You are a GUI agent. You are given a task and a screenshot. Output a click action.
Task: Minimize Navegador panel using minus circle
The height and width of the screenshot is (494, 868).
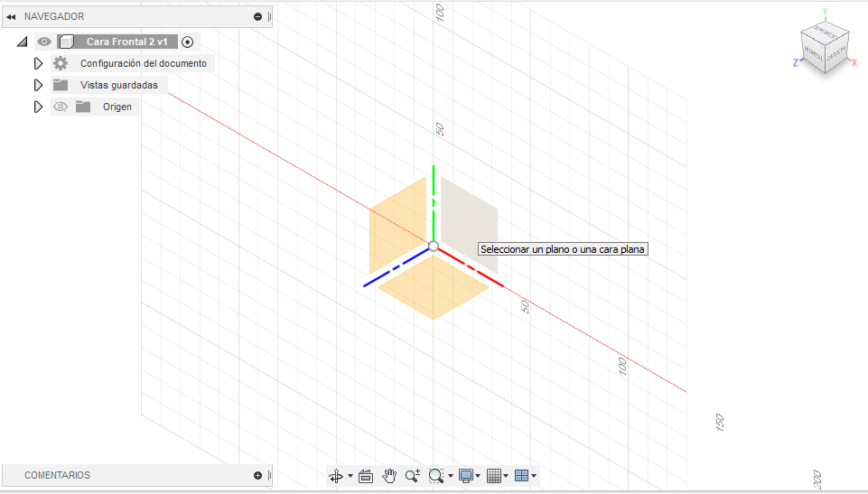257,16
